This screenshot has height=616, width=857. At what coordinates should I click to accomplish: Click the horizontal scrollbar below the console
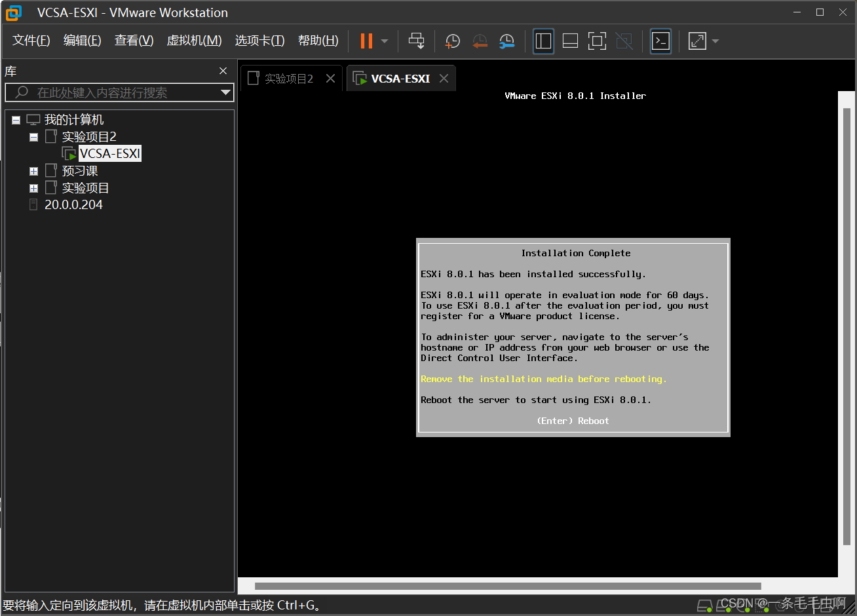(x=508, y=586)
